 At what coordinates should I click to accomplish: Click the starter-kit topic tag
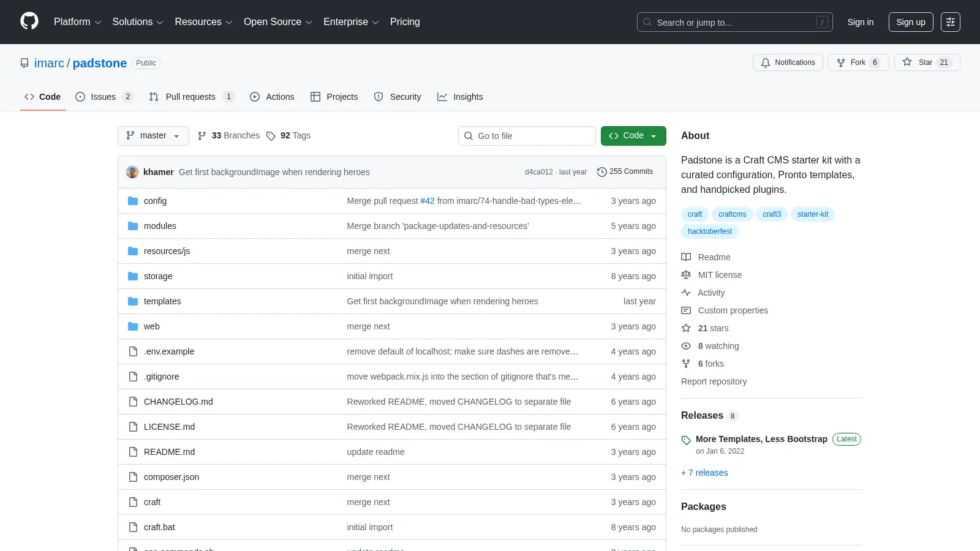(x=813, y=214)
